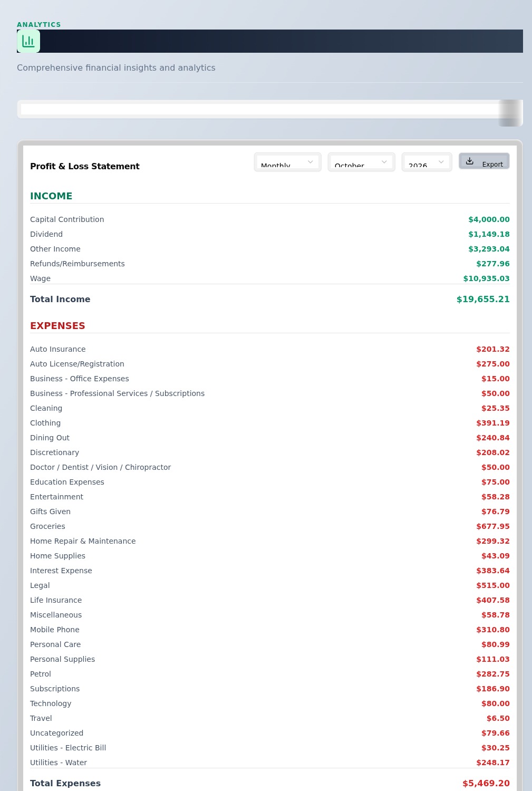Click the $248.17 Utilities - Water amount
Viewport: 532px width, 791px height.
tap(493, 763)
